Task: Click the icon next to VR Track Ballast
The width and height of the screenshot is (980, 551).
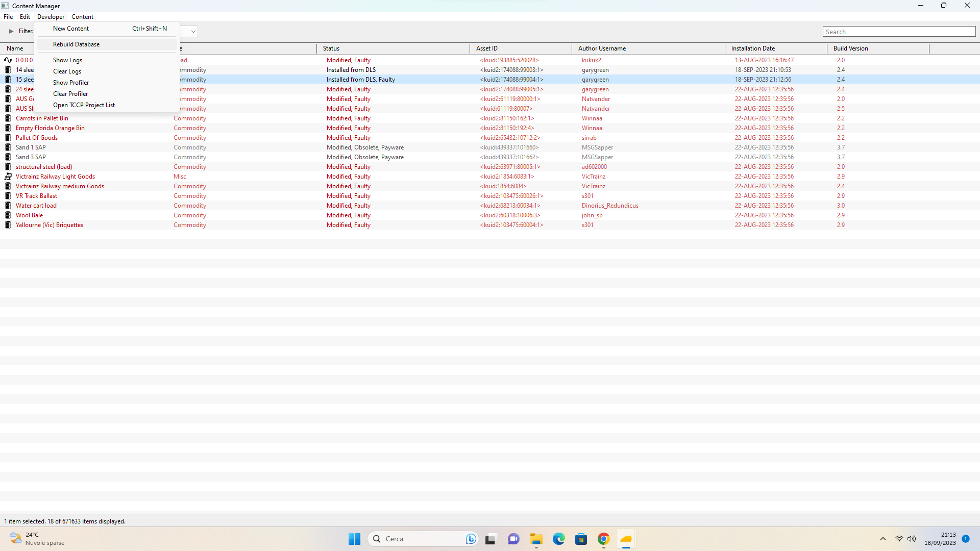Action: (8, 196)
